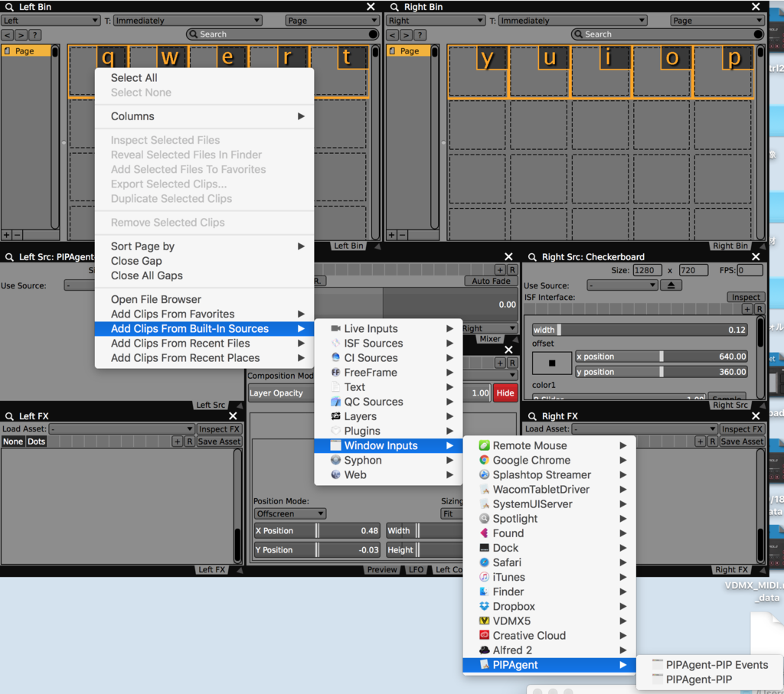
Task: Click the Right Bin magnifier search icon
Action: (x=394, y=7)
